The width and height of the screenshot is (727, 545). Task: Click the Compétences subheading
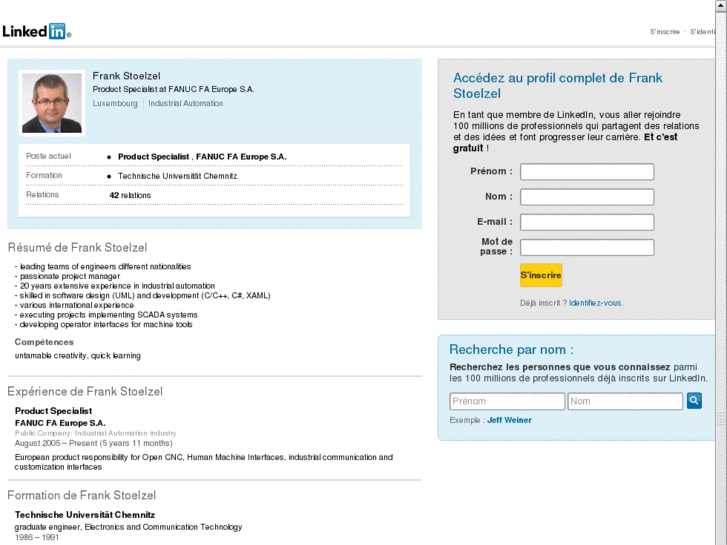44,342
